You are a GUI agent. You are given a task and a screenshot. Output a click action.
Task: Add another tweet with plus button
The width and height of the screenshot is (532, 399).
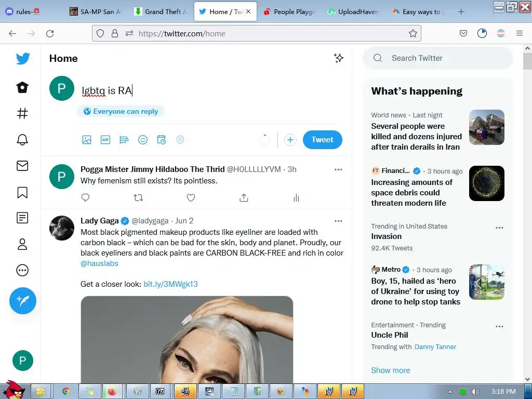[x=290, y=140]
